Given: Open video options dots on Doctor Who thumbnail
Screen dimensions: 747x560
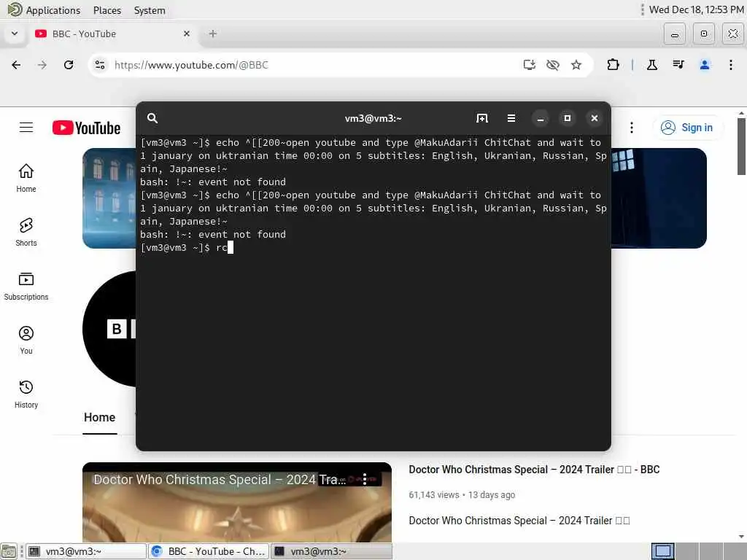Looking at the screenshot, I should pyautogui.click(x=365, y=479).
